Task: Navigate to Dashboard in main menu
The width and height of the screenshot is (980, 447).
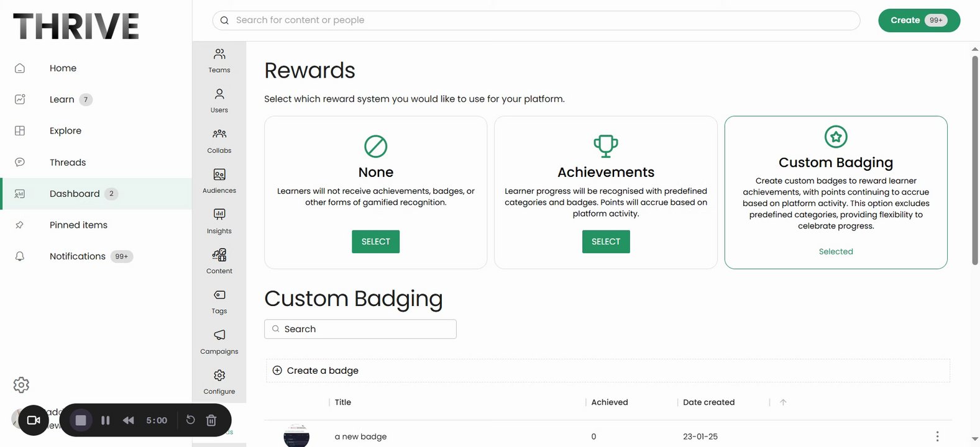Action: 75,194
